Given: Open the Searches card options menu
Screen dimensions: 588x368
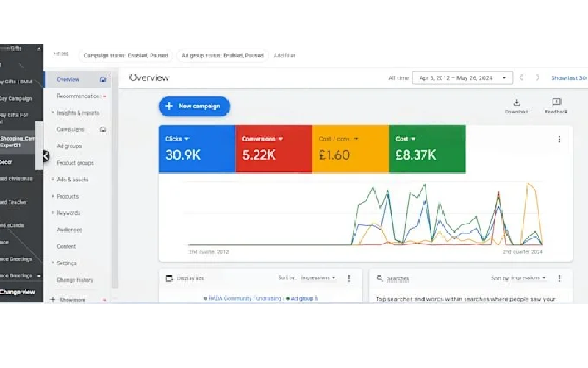Looking at the screenshot, I should click(559, 278).
